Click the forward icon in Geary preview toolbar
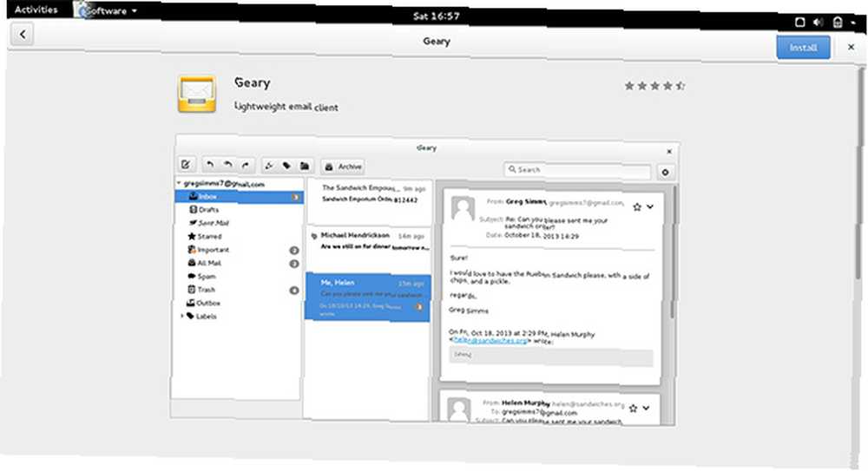The image size is (868, 471). point(246,165)
